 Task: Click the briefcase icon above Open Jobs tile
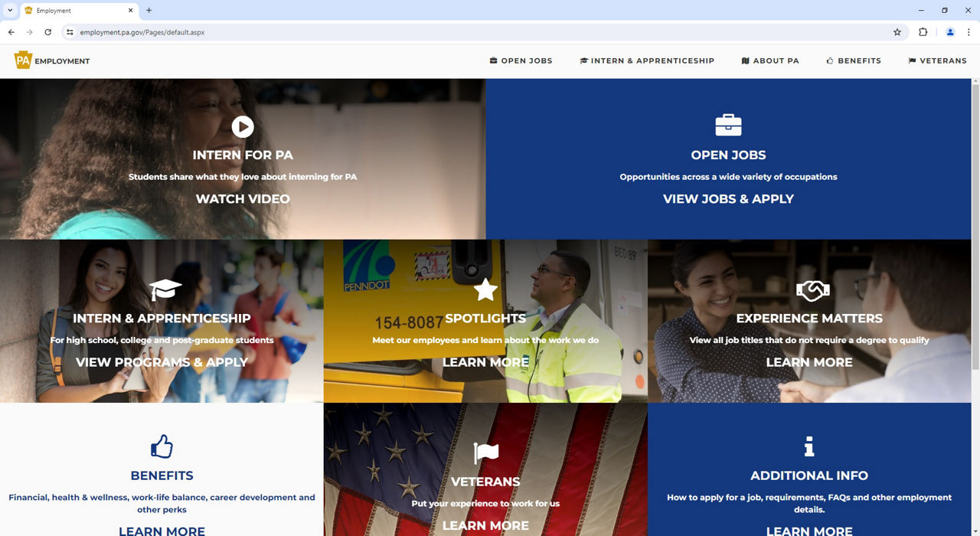728,125
